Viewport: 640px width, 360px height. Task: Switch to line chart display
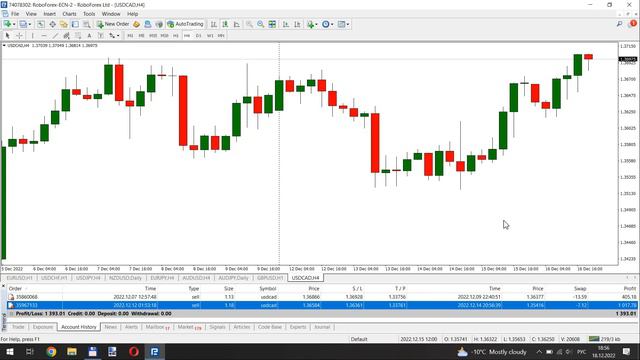pyautogui.click(x=237, y=24)
